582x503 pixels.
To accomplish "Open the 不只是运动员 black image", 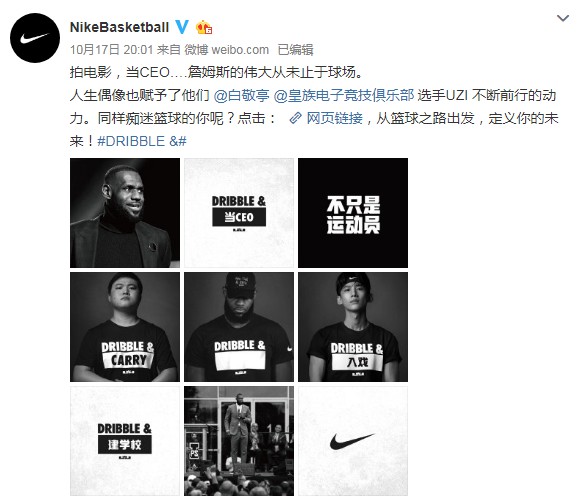I will click(x=353, y=213).
